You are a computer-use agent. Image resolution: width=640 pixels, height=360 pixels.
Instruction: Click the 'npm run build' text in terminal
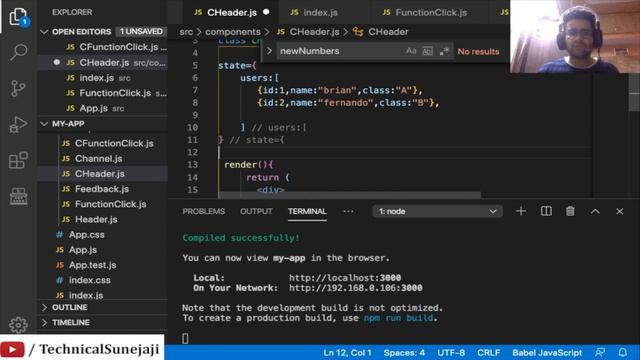click(398, 318)
